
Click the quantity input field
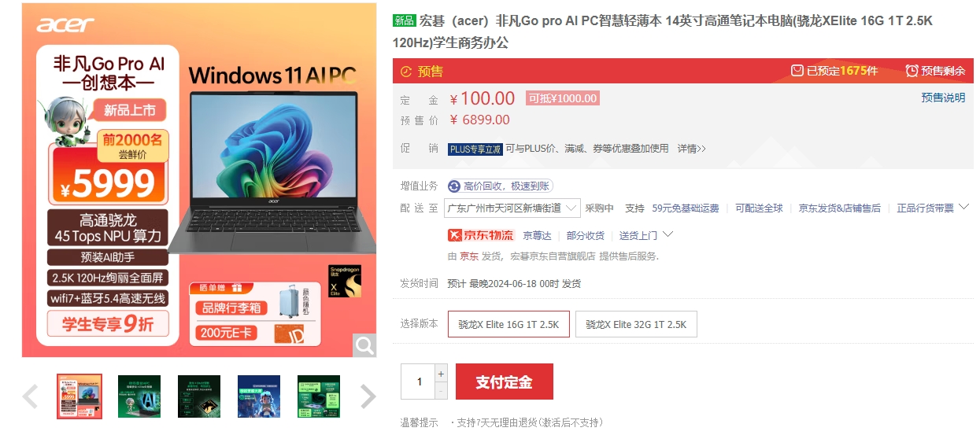(418, 382)
